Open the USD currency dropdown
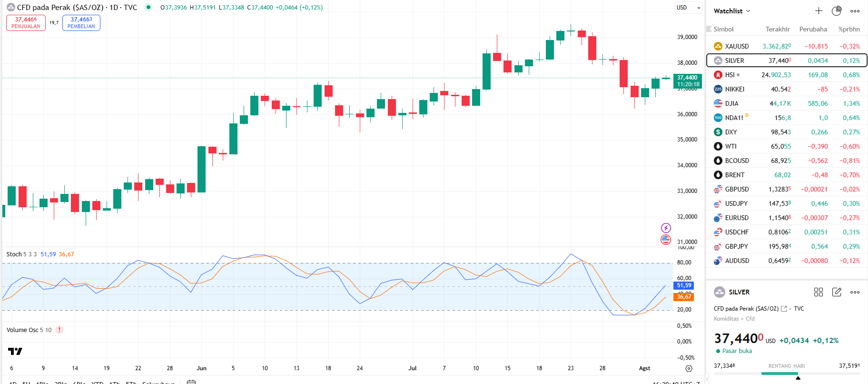This screenshot has height=384, width=868. click(688, 8)
